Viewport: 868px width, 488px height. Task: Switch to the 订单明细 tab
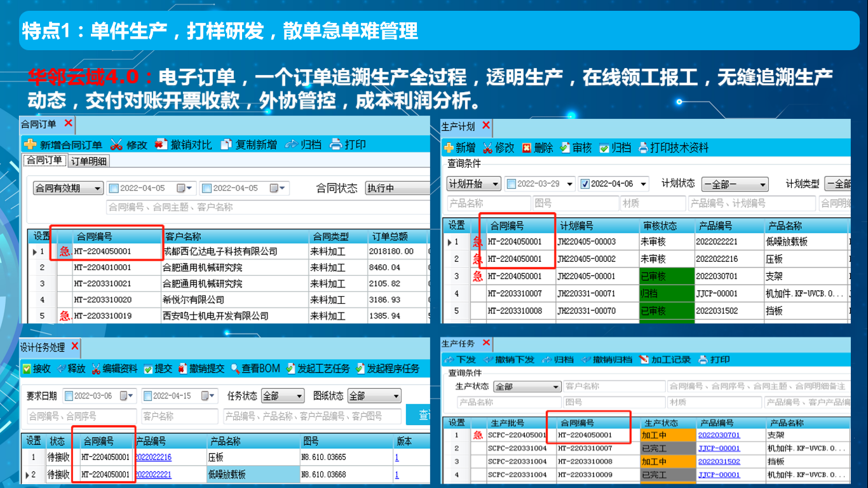click(x=88, y=161)
